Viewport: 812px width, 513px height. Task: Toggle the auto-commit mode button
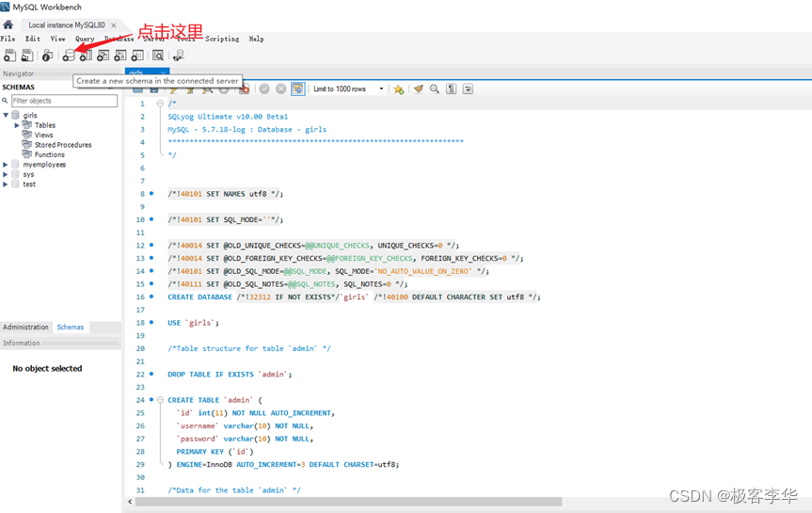point(297,88)
